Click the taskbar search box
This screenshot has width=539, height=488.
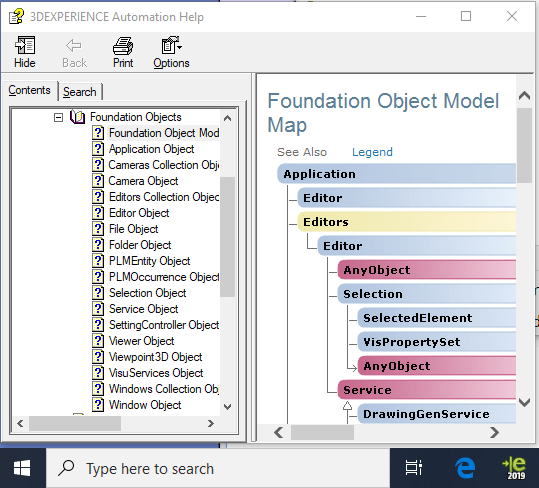pyautogui.click(x=218, y=468)
